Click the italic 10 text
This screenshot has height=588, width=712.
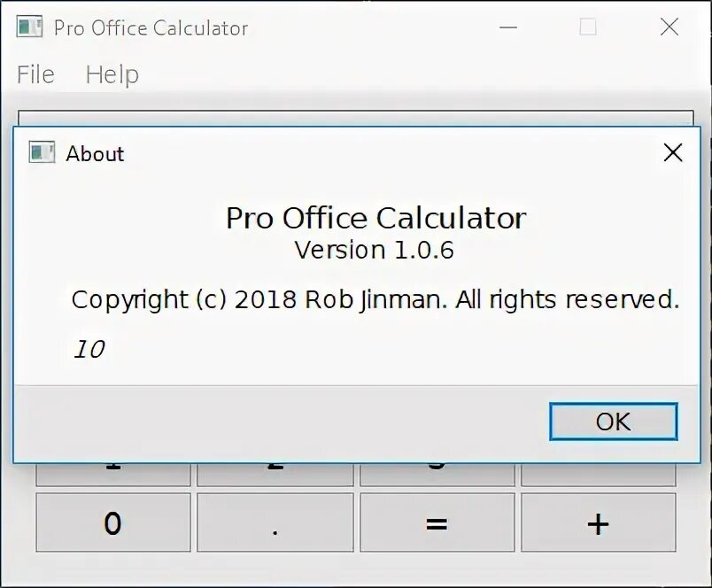[x=89, y=350]
